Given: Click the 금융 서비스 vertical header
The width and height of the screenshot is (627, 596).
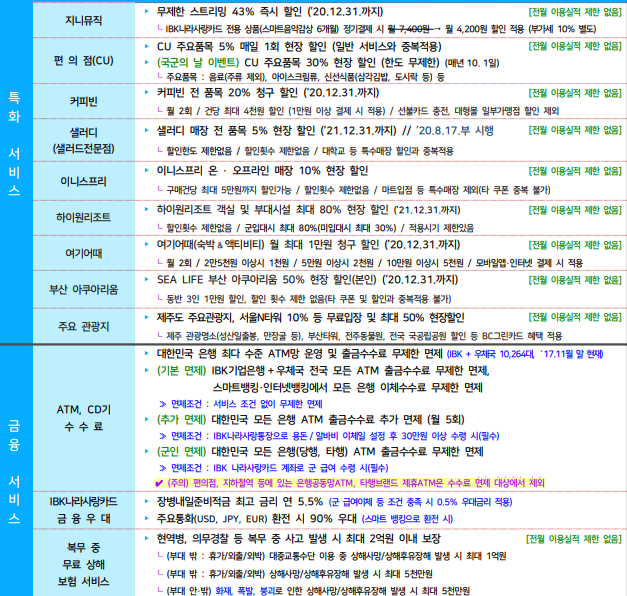Looking at the screenshot, I should pyautogui.click(x=14, y=472).
